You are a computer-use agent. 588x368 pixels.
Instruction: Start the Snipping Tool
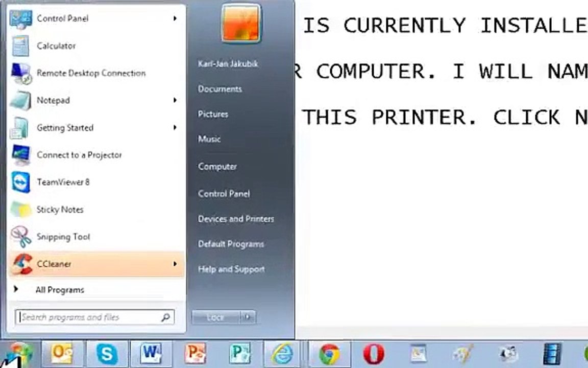[x=95, y=237]
